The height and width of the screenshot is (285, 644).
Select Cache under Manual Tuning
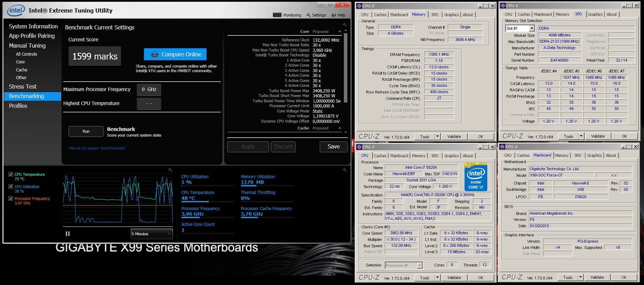[22, 70]
